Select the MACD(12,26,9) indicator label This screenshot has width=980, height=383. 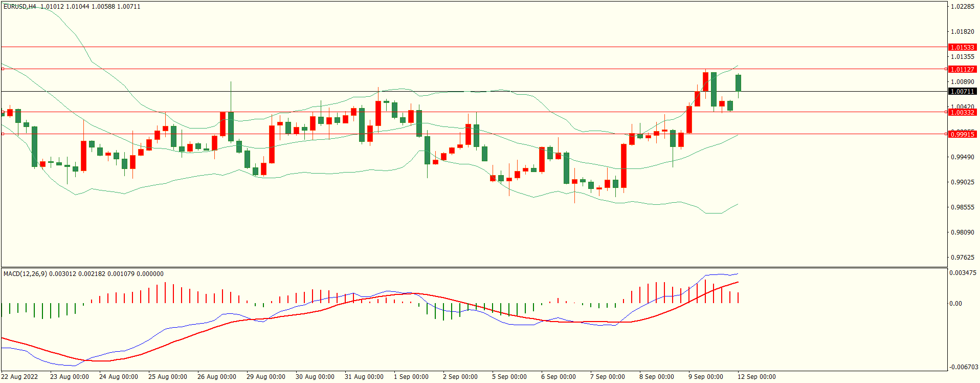click(25, 274)
